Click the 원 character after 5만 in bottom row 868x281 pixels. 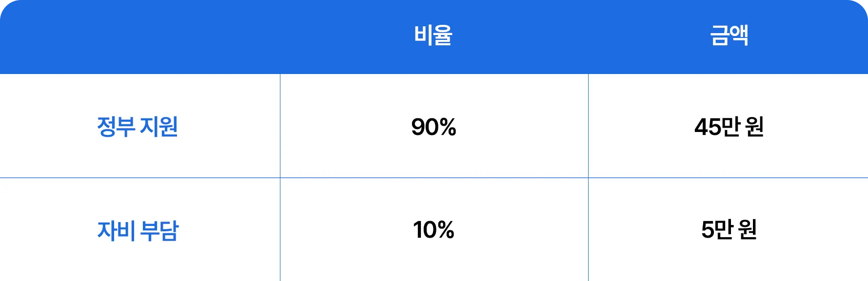pyautogui.click(x=747, y=229)
